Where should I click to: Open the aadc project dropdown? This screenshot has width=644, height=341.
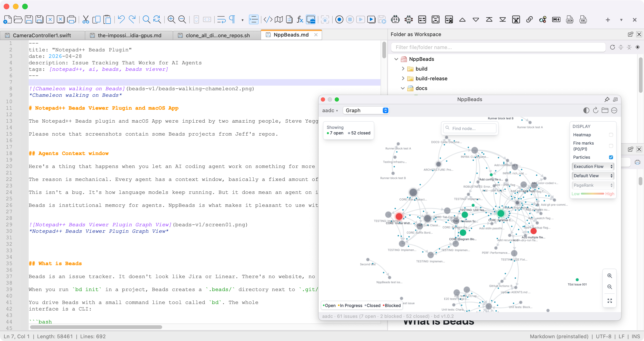tap(330, 111)
